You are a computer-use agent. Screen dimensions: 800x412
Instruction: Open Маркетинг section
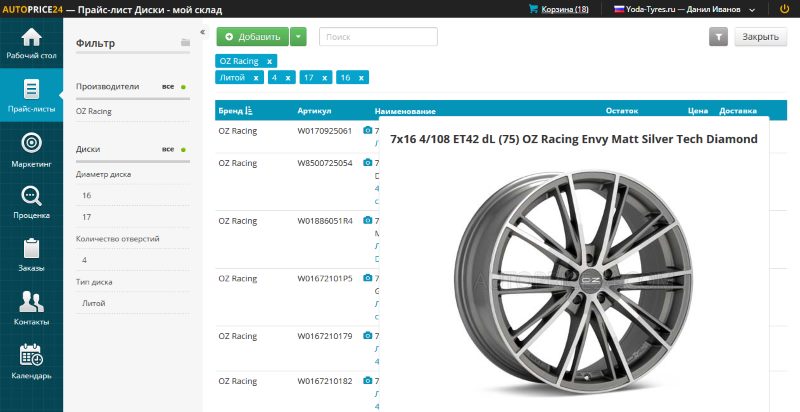(31, 150)
